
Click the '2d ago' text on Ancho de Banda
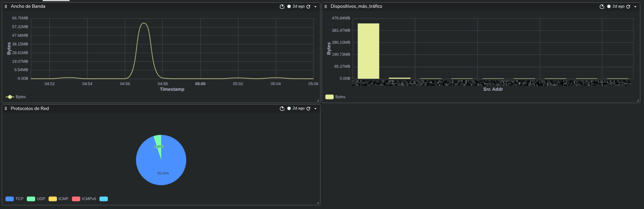pos(299,6)
